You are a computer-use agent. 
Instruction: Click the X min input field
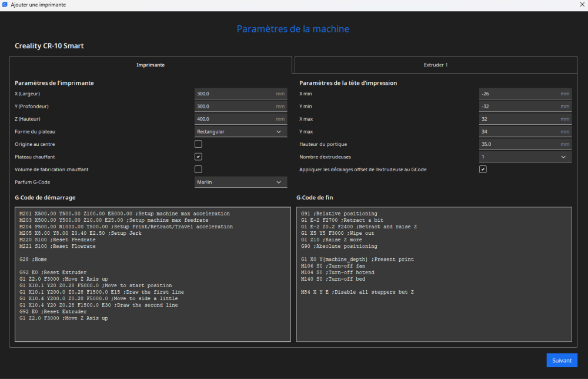coord(525,94)
